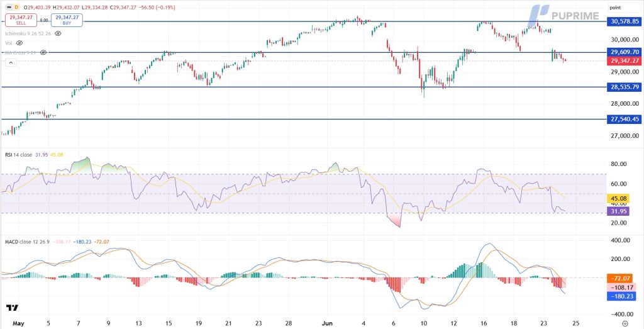Select the RSI 14 close legend label
The height and width of the screenshot is (329, 644).
tap(19, 155)
